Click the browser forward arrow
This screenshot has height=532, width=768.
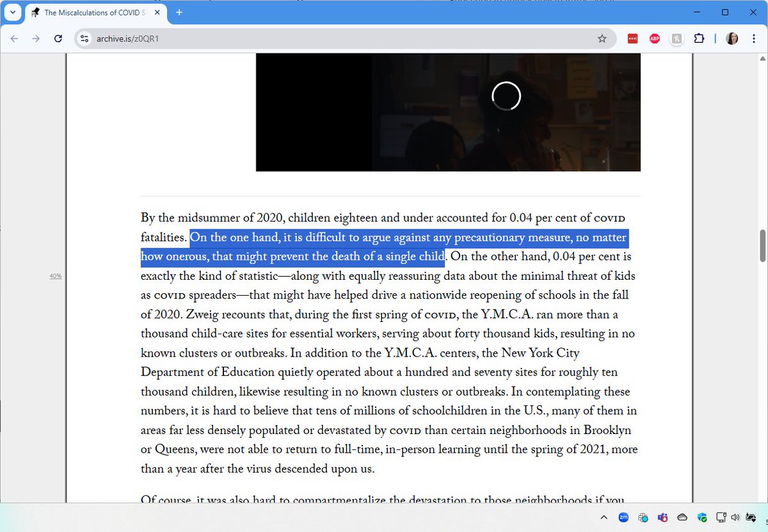(36, 38)
